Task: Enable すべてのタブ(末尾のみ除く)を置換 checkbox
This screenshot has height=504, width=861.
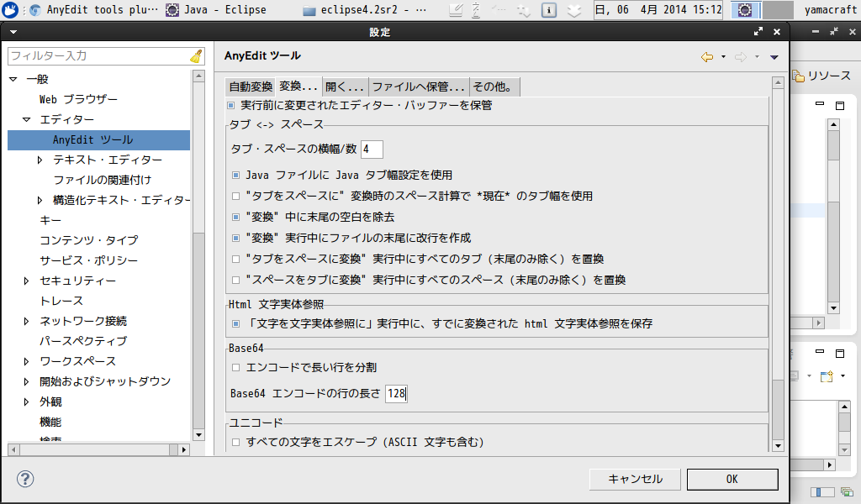Action: tap(235, 259)
